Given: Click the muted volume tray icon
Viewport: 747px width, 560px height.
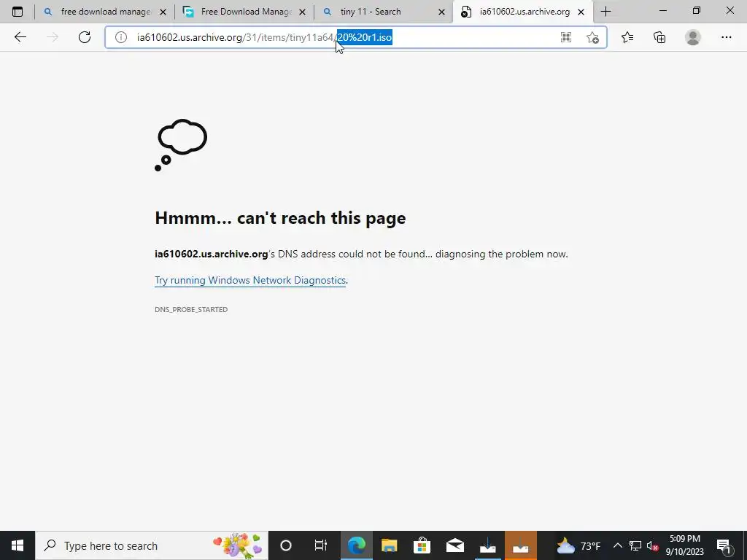Looking at the screenshot, I should coord(652,545).
